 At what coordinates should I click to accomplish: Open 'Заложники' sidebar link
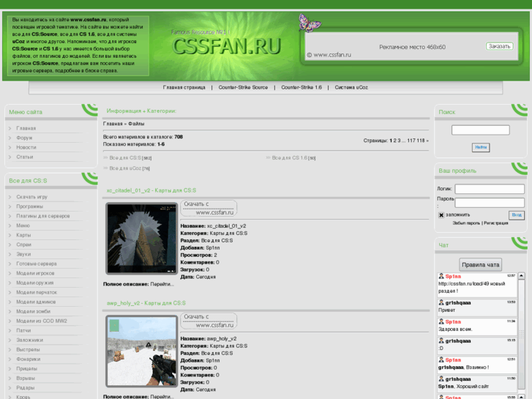pyautogui.click(x=30, y=340)
